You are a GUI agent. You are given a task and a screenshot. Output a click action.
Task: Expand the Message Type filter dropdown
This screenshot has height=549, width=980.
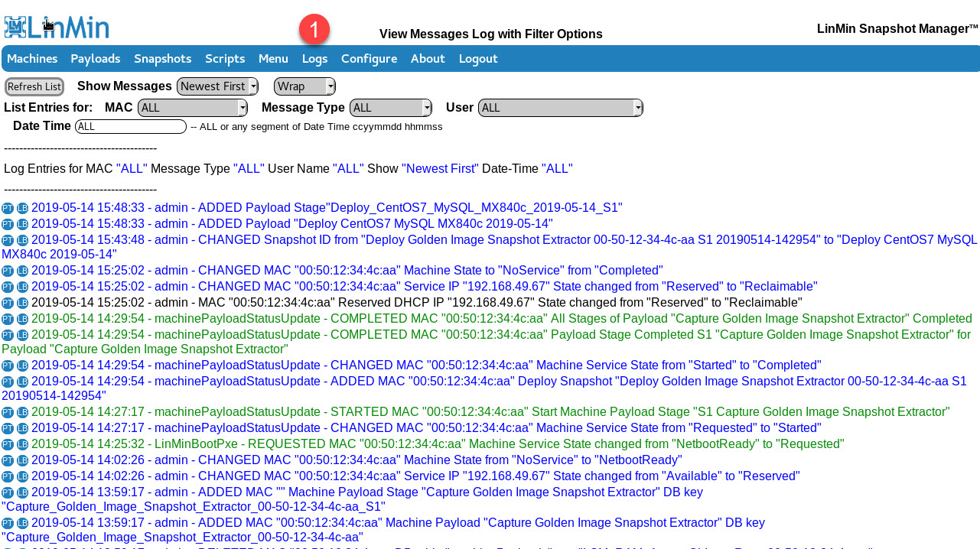(391, 108)
